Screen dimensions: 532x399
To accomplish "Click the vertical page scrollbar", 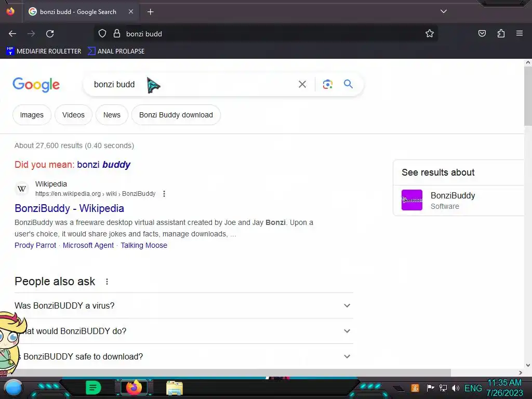I will coord(528,96).
